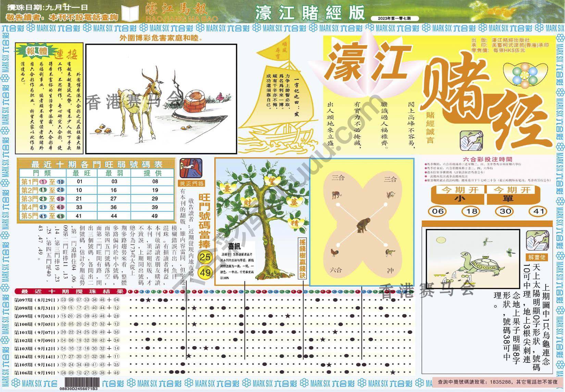
Task: Click the 六合 label in the zodiac diagram
Action: click(x=336, y=270)
